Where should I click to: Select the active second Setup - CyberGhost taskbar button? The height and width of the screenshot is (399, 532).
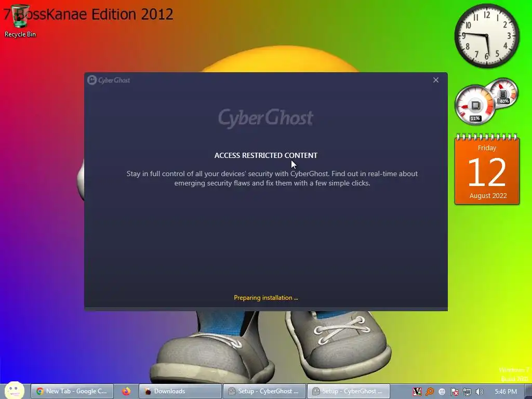[348, 391]
